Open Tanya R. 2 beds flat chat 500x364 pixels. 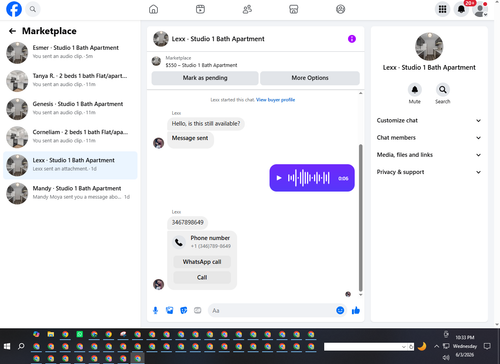tap(70, 80)
